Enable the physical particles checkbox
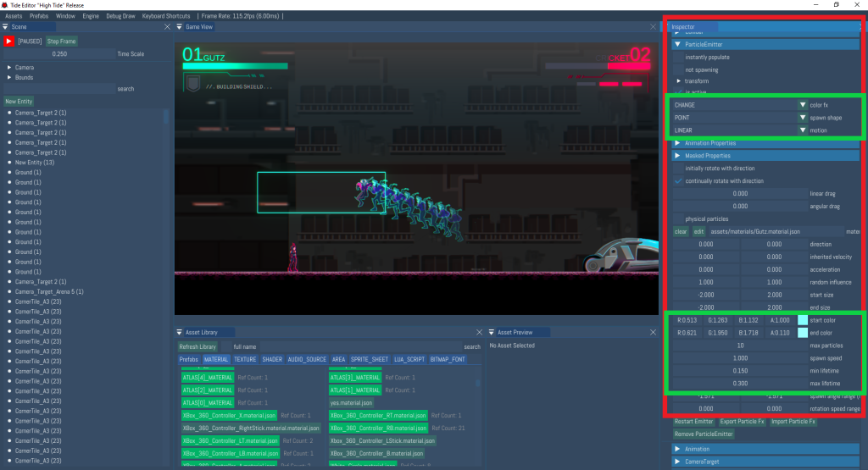Screen dimensions: 868x470 pos(678,219)
